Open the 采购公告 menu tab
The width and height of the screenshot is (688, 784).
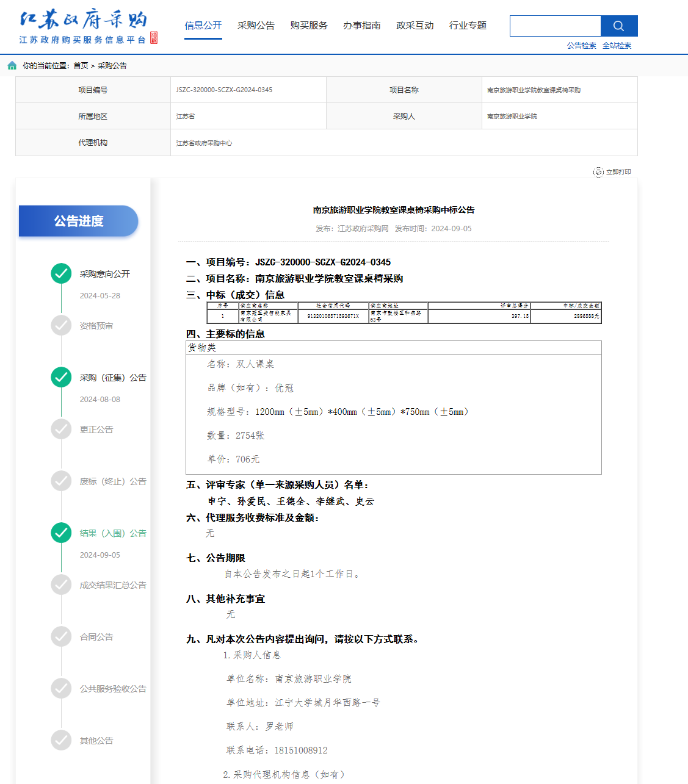256,26
